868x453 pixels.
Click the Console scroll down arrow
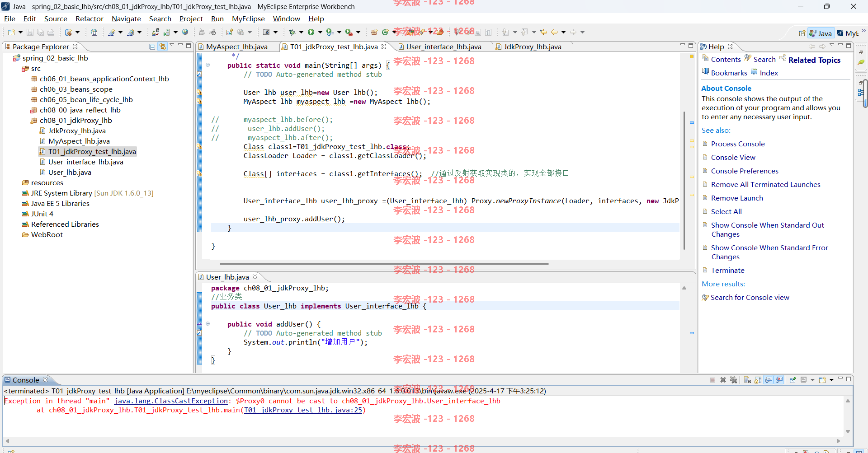tap(848, 431)
